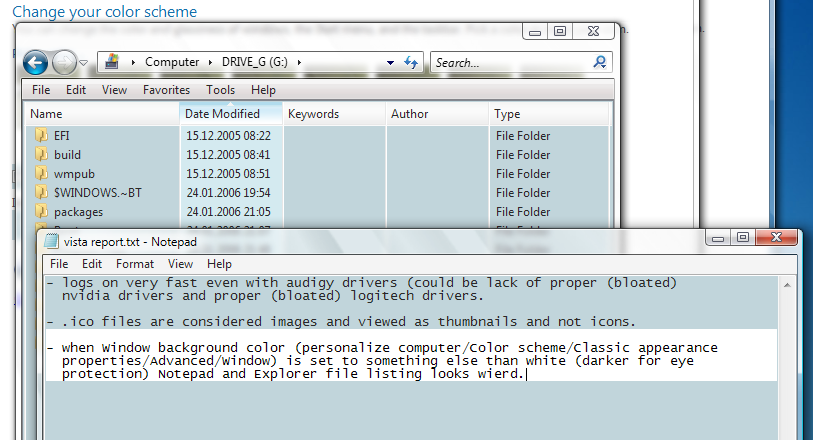Image resolution: width=813 pixels, height=440 pixels.
Task: Expand arrow before Computer in breadcrumb
Action: click(x=133, y=62)
